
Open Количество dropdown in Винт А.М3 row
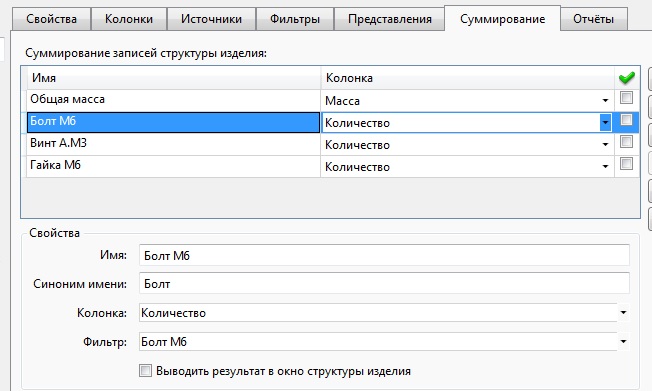605,145
